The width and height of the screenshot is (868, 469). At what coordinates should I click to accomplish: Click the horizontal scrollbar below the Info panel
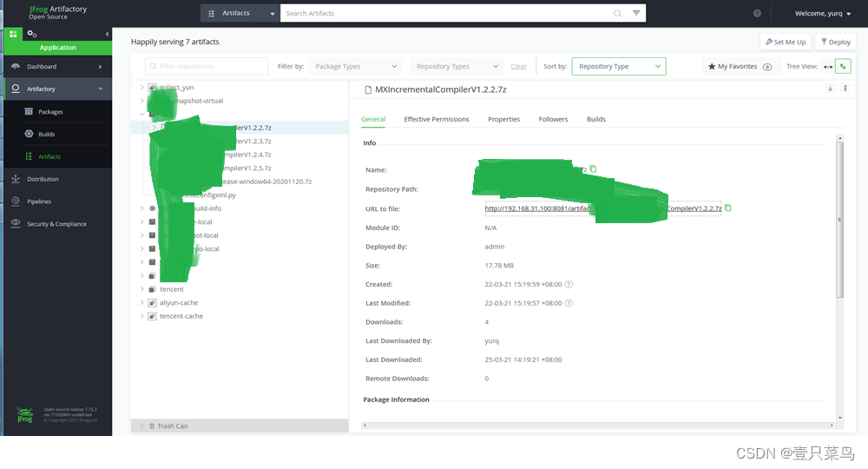598,426
